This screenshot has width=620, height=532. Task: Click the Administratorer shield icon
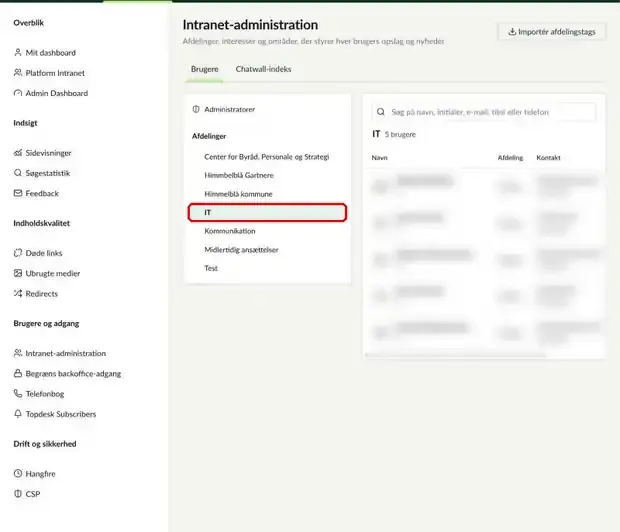click(196, 109)
